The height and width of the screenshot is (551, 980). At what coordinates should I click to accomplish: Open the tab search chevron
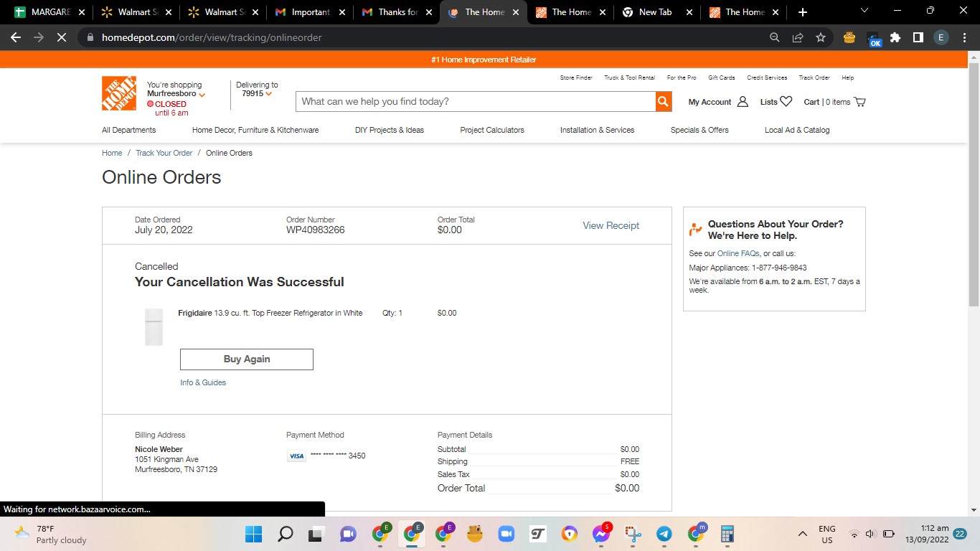click(864, 11)
